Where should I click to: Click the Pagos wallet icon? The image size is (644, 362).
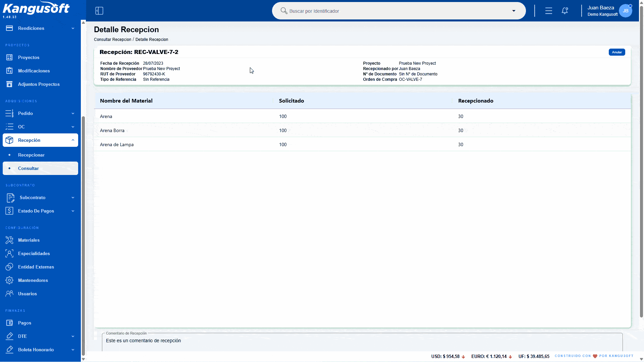click(x=9, y=323)
